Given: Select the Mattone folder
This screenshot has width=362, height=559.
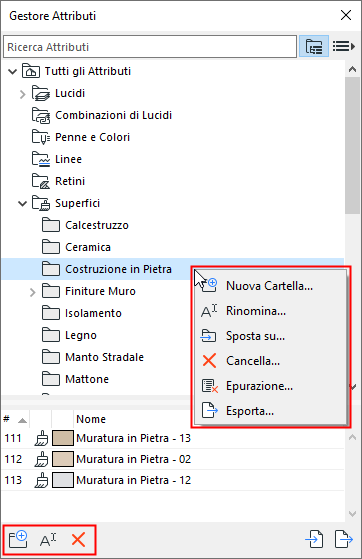Looking at the screenshot, I should (x=75, y=379).
